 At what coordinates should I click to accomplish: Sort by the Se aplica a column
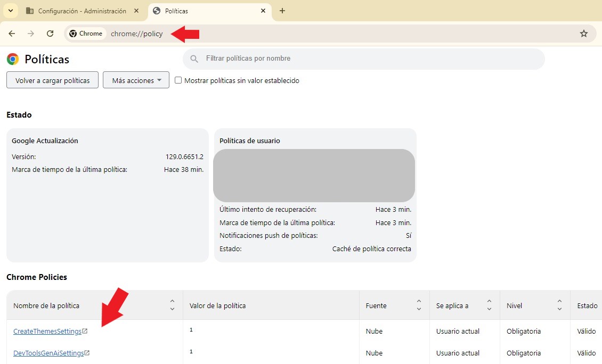(x=489, y=305)
